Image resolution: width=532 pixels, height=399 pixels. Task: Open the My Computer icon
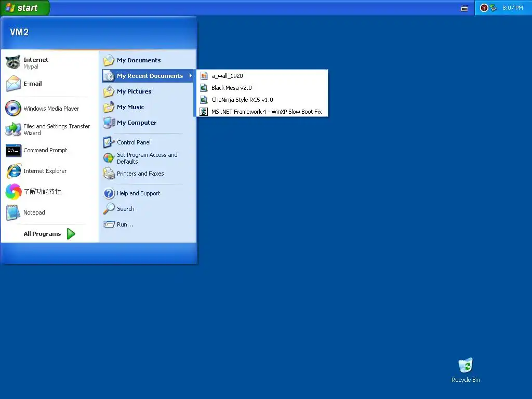109,123
